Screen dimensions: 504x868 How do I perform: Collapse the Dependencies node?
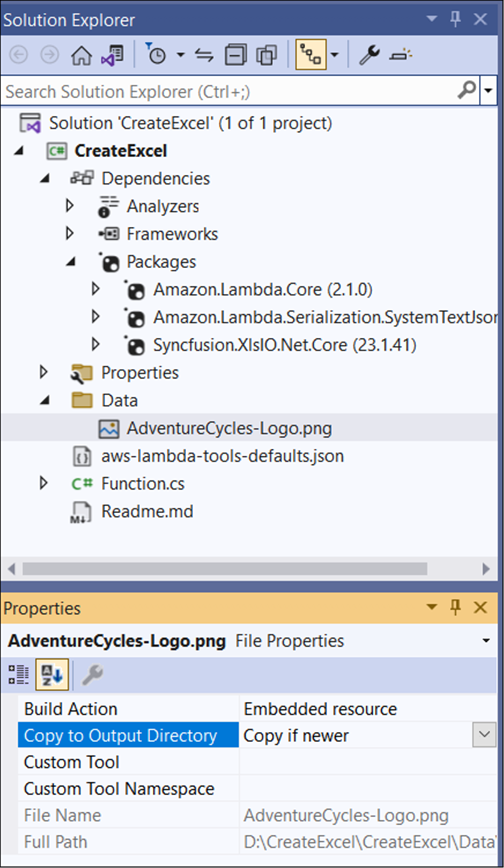45,178
